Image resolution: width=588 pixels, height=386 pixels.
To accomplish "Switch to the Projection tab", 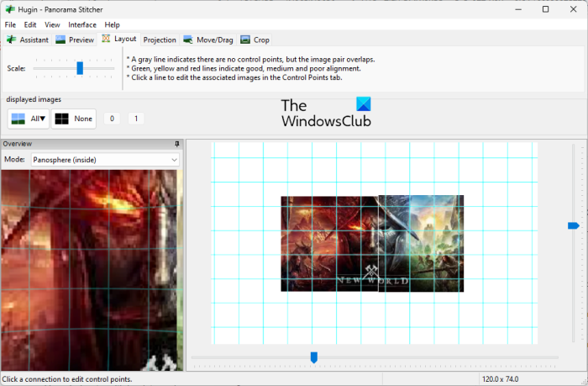I will (160, 40).
